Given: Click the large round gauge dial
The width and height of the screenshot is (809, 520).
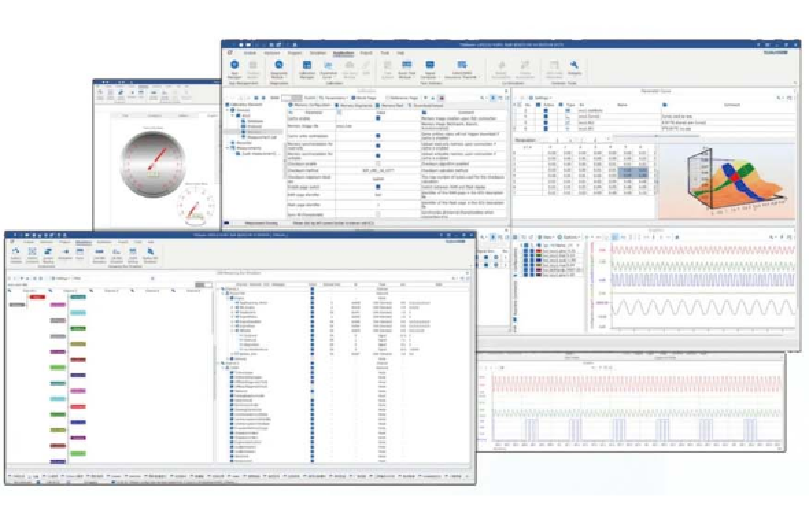Looking at the screenshot, I should 153,163.
